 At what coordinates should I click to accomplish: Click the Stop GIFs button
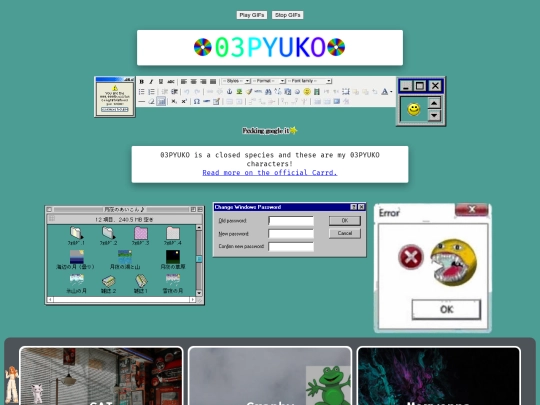tap(288, 15)
